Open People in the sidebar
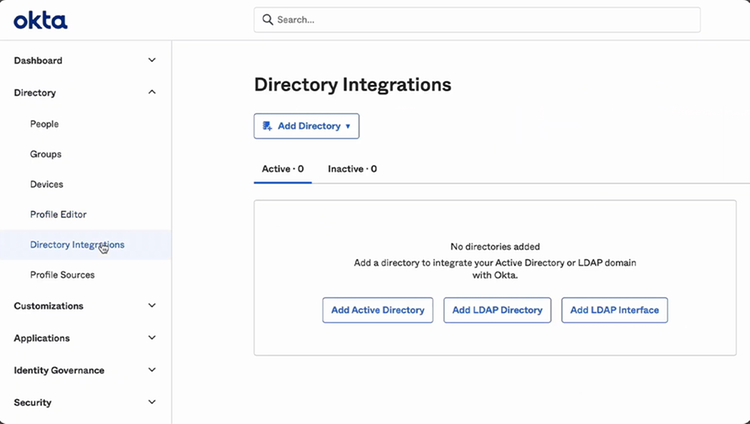The width and height of the screenshot is (750, 424). point(44,124)
